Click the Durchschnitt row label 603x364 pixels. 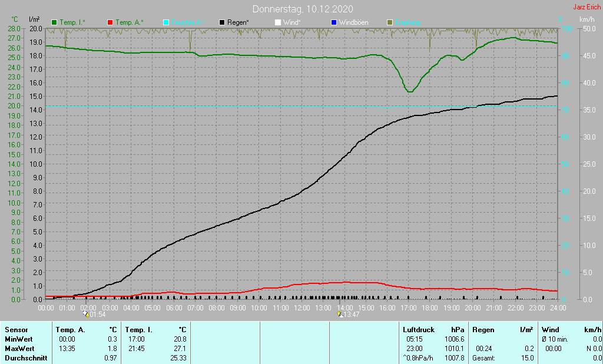(24, 358)
